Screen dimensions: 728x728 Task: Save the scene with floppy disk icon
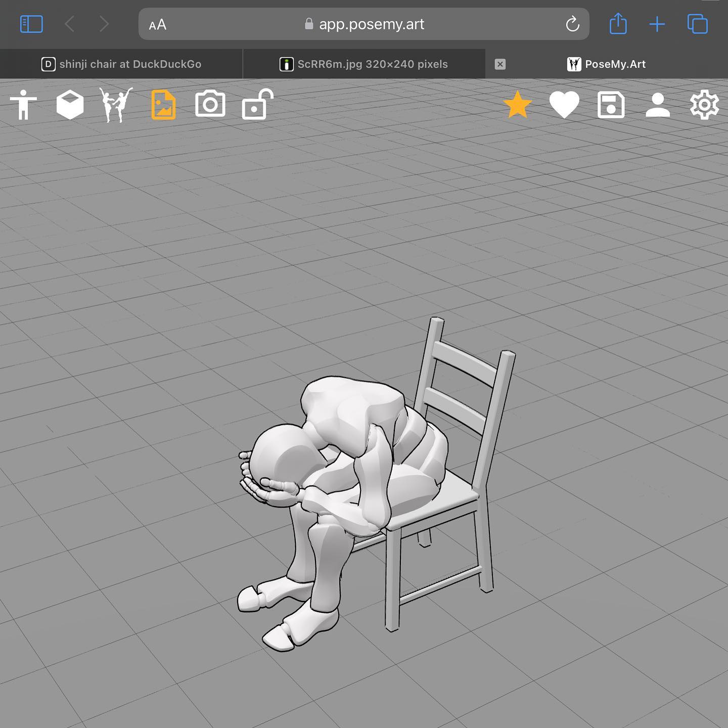coord(611,105)
